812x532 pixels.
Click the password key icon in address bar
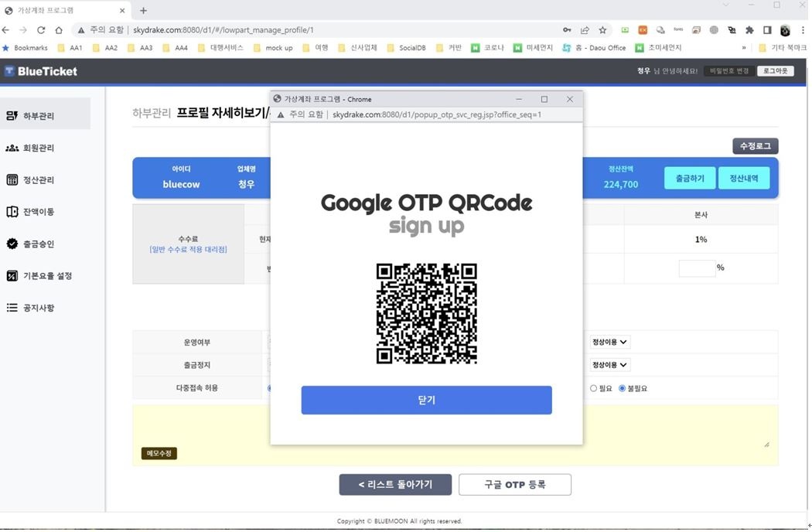click(567, 30)
